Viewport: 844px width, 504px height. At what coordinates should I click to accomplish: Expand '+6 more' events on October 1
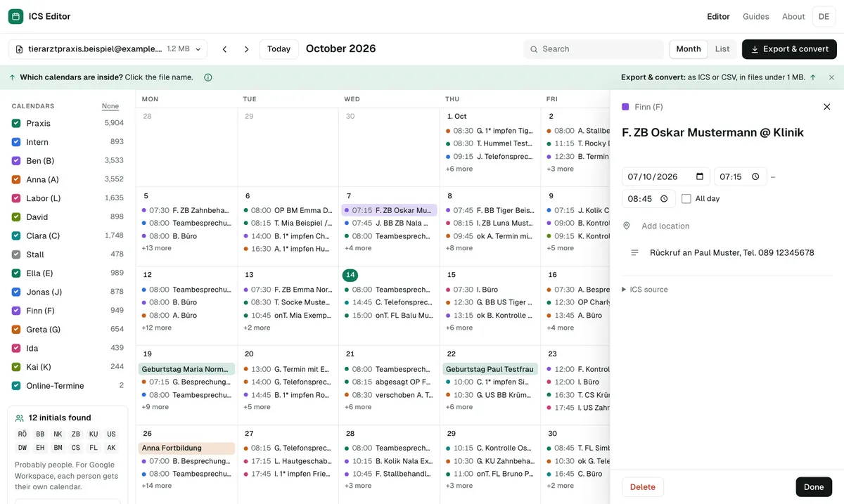(459, 169)
